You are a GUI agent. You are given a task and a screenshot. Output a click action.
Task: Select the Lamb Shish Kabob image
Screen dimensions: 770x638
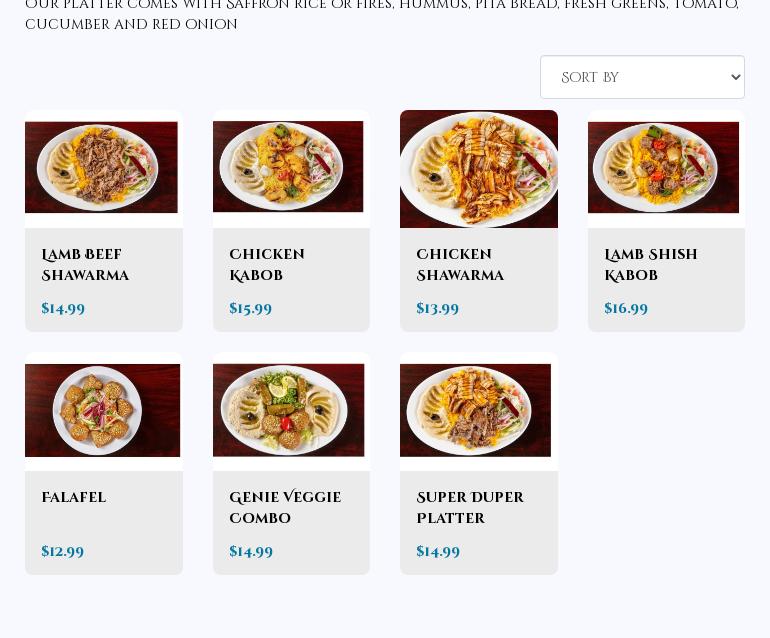[665, 168]
